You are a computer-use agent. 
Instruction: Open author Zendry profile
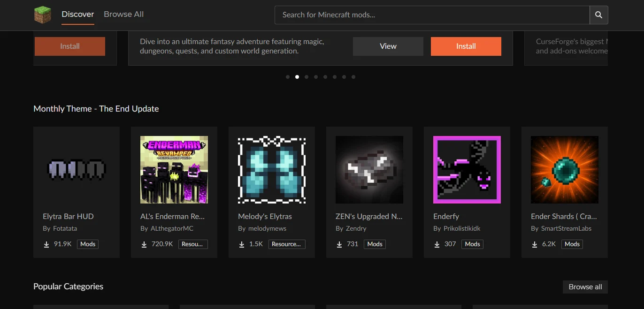[x=356, y=229]
